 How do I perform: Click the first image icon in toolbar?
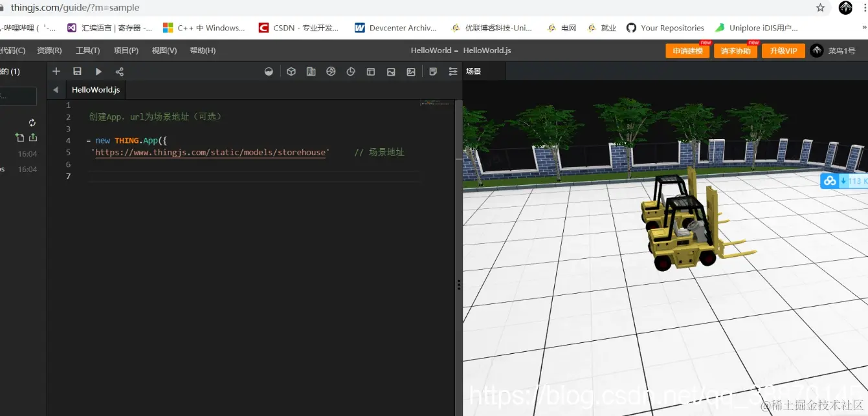(x=391, y=71)
